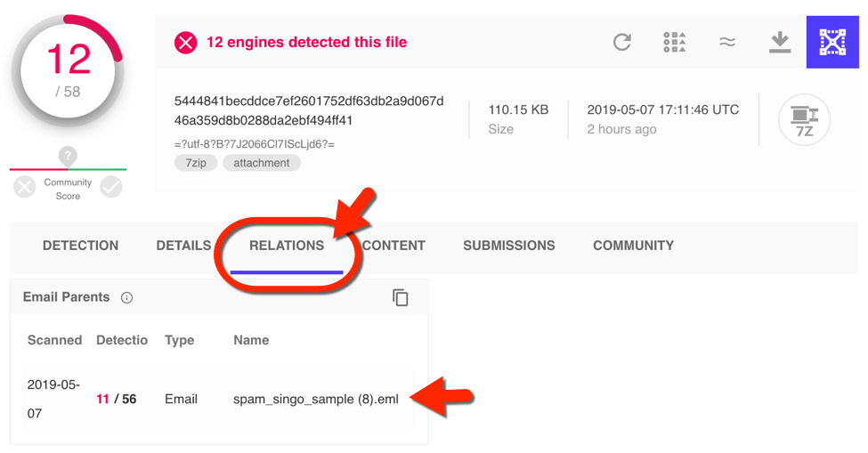Click the reanalyze refresh icon
Screen dimensions: 868x453
[622, 42]
